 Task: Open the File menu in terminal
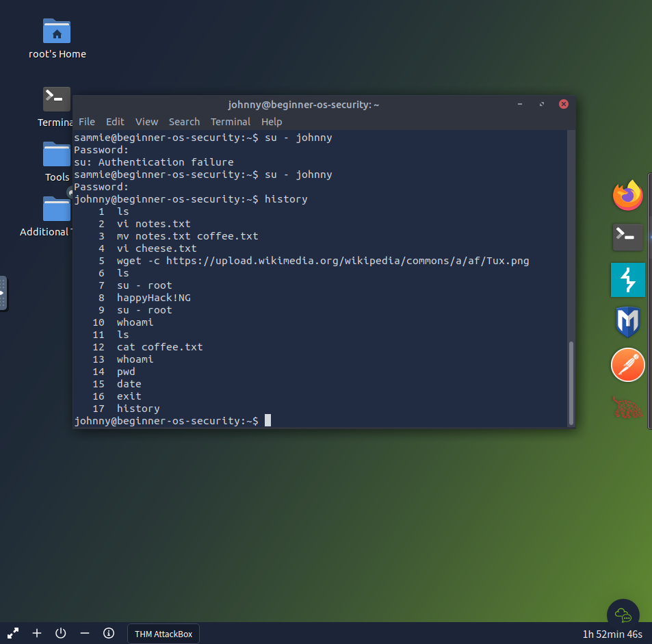(87, 122)
